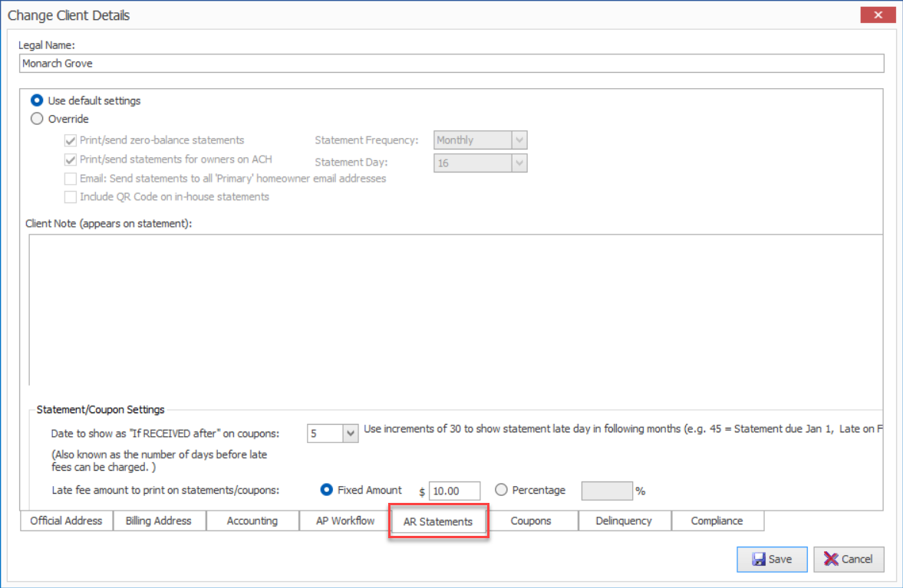This screenshot has height=588, width=903.
Task: Open the Coupons tab
Action: coord(531,521)
